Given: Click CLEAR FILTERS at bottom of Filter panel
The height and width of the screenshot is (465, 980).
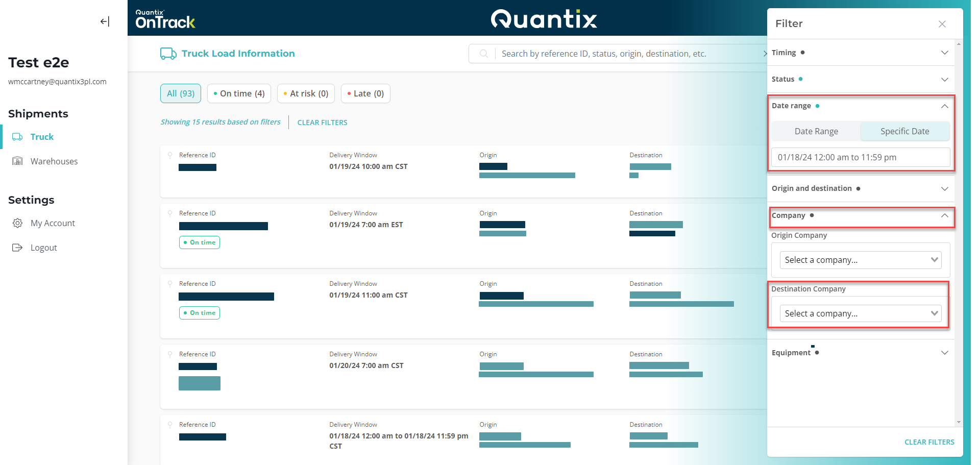Looking at the screenshot, I should click(x=929, y=442).
